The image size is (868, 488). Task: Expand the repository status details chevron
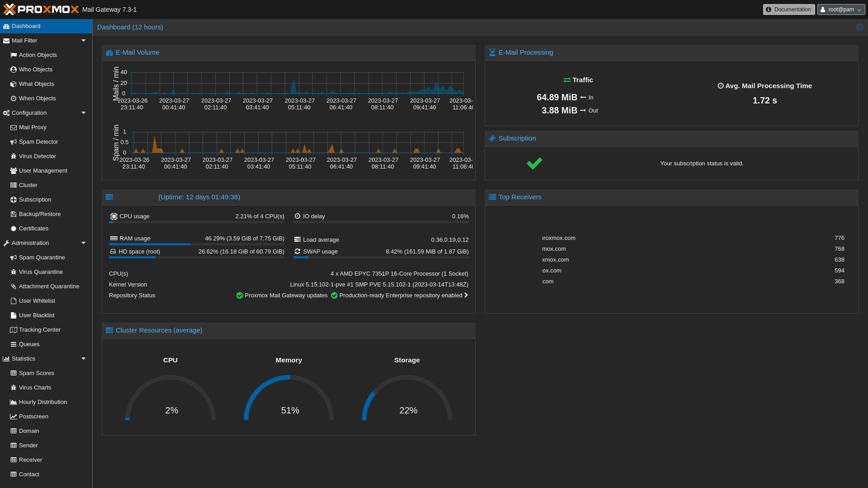(466, 296)
